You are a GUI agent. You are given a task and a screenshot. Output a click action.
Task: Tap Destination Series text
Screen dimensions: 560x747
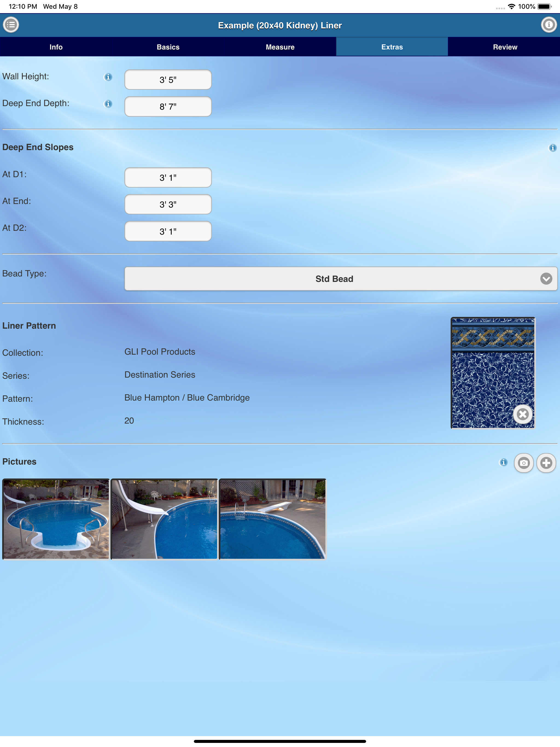point(160,375)
